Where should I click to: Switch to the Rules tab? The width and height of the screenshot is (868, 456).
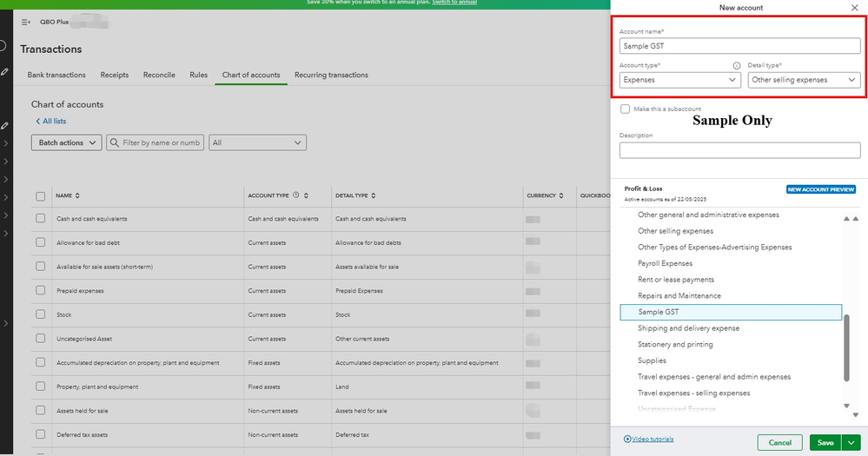(199, 75)
